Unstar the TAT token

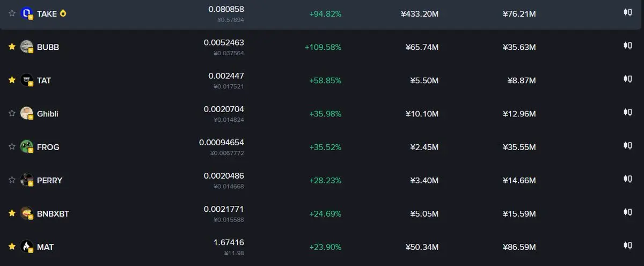(x=12, y=80)
